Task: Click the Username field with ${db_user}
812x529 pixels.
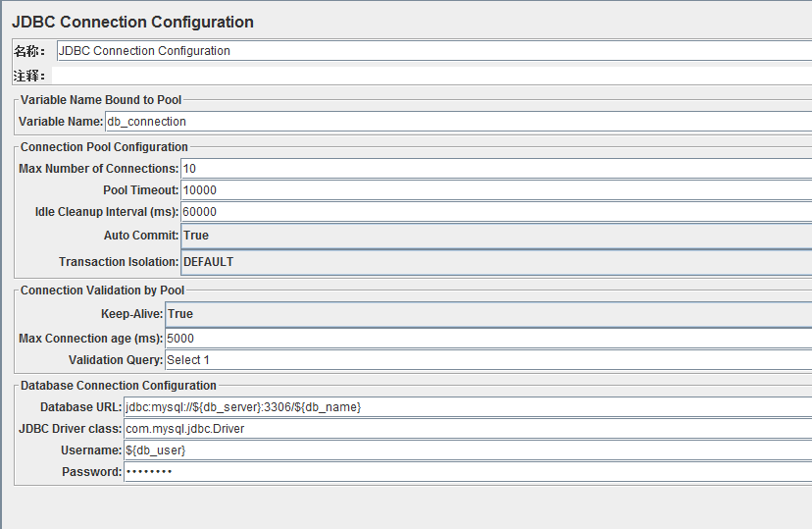Action: pyautogui.click(x=468, y=450)
